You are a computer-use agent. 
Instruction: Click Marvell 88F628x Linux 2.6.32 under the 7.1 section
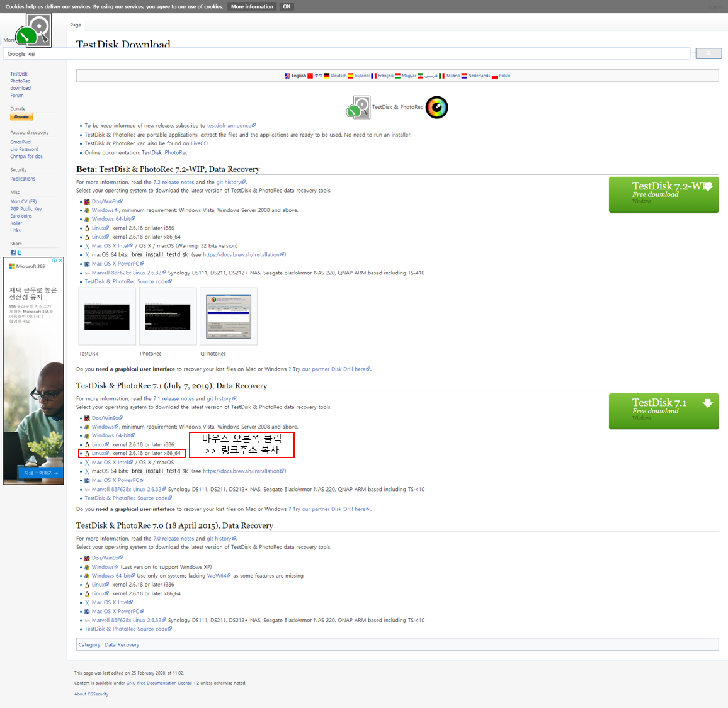128,490
